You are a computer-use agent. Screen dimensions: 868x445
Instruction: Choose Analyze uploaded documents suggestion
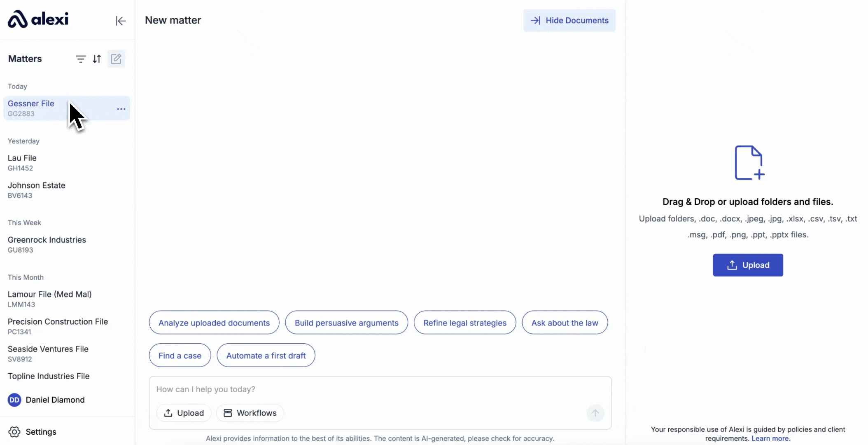coord(214,323)
